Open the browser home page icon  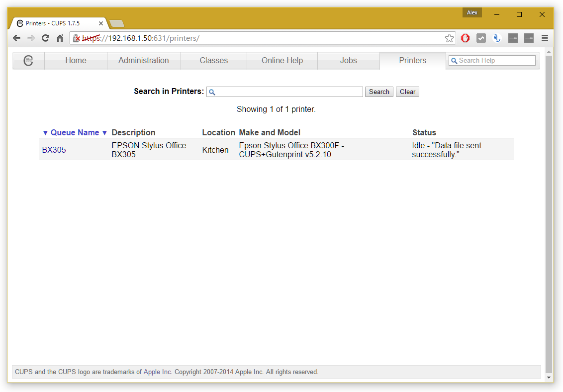(60, 38)
